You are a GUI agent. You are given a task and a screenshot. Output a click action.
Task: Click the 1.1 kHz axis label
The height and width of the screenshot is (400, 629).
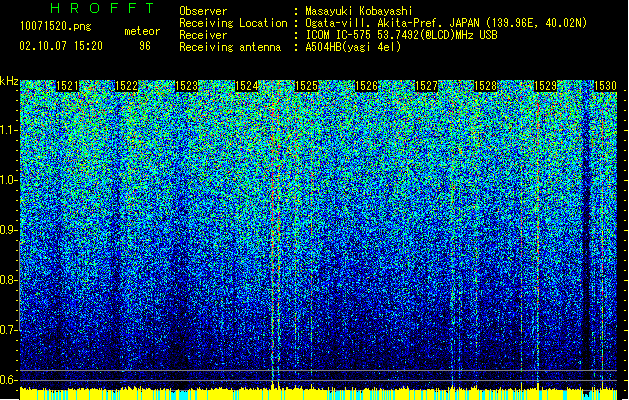point(9,130)
